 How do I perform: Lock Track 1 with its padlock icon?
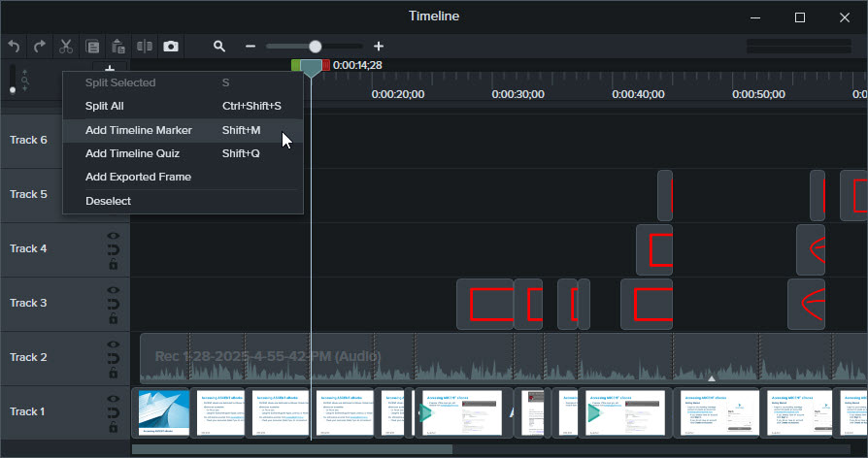tap(113, 427)
